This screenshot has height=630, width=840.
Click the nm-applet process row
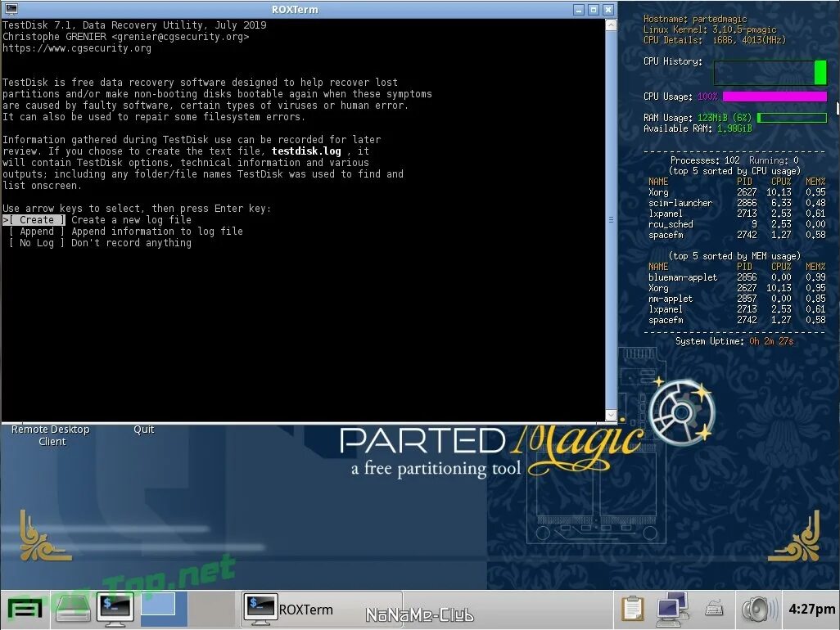[737, 299]
